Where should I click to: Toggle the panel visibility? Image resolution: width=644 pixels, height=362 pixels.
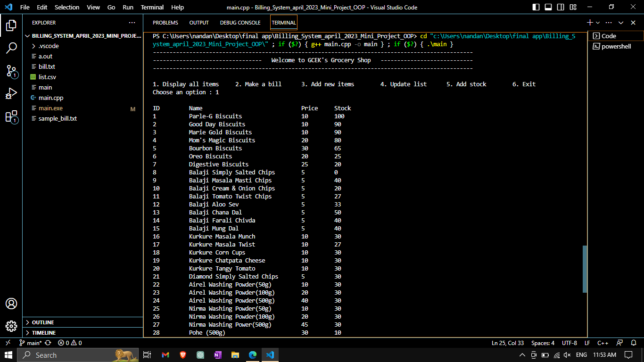point(547,7)
